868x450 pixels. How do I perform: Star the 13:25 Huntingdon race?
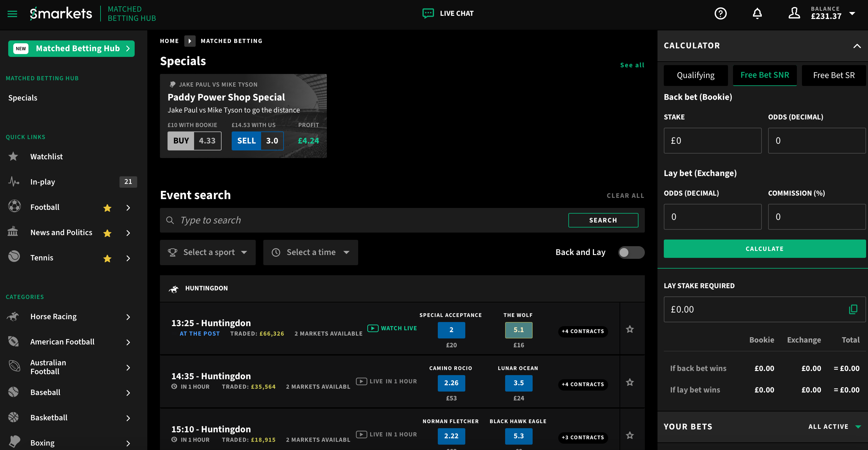(630, 329)
